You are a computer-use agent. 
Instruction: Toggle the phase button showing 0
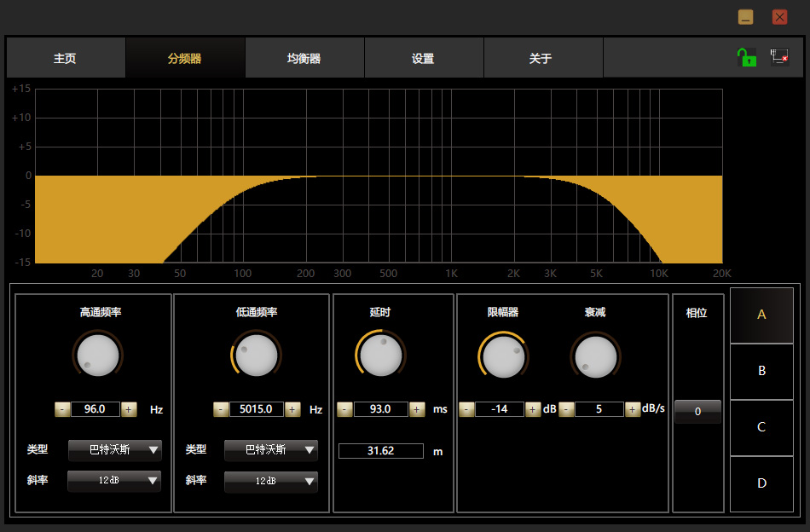click(697, 411)
